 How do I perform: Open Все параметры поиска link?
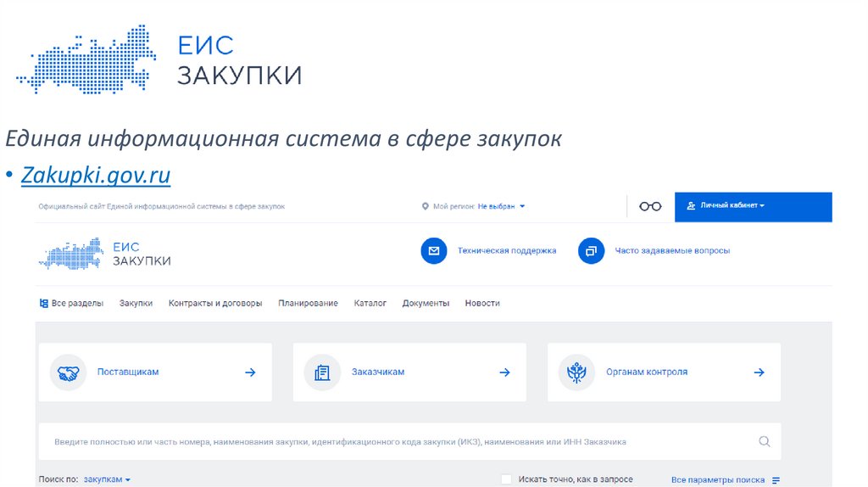click(717, 480)
